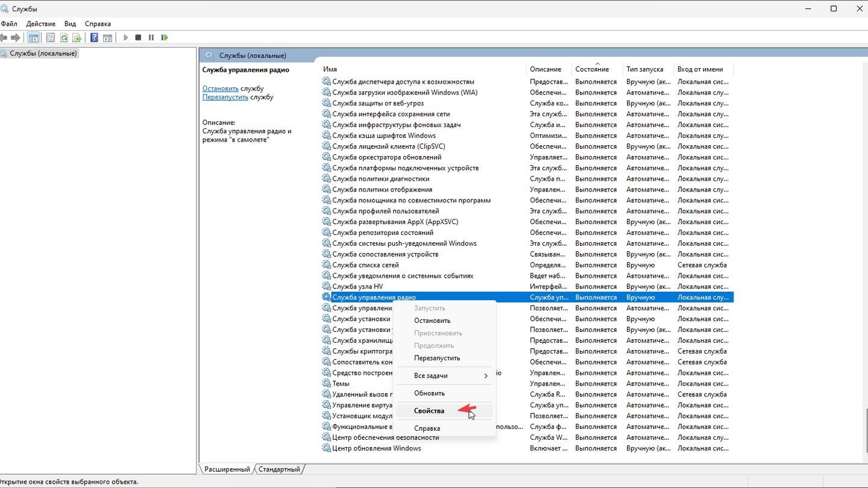Open the Действие menu
Screen dimensions: 868x488
[x=41, y=24]
